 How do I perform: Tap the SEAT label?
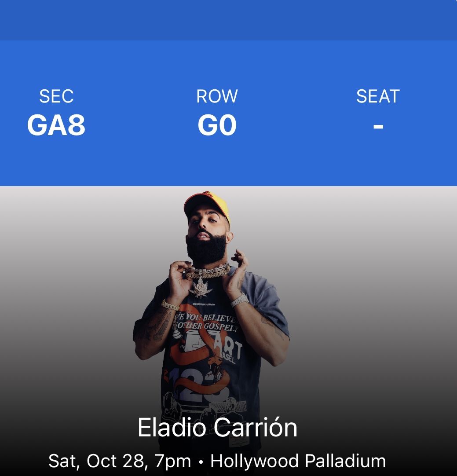378,96
